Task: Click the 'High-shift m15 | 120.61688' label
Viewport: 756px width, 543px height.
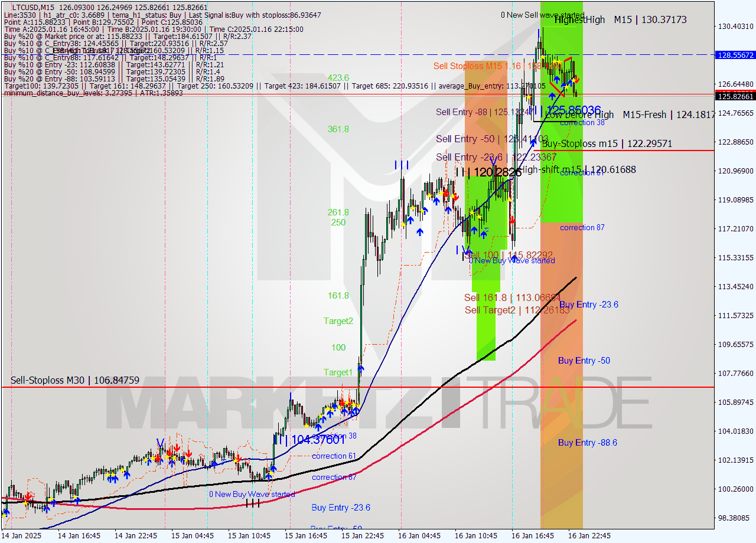Action: coord(578,169)
